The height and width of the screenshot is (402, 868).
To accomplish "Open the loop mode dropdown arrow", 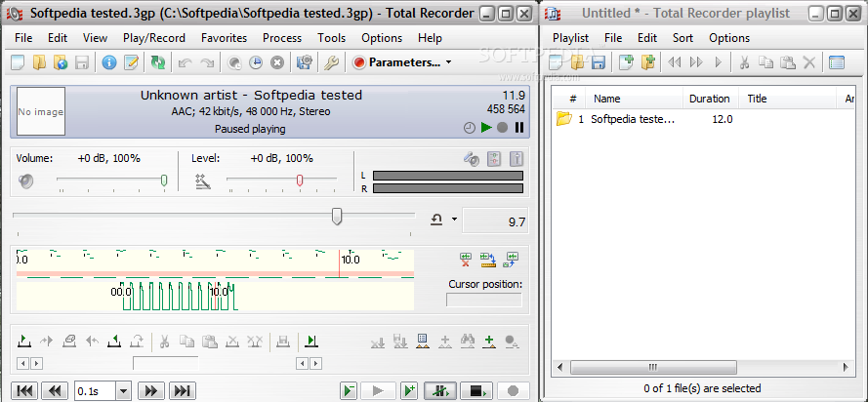I will (454, 220).
